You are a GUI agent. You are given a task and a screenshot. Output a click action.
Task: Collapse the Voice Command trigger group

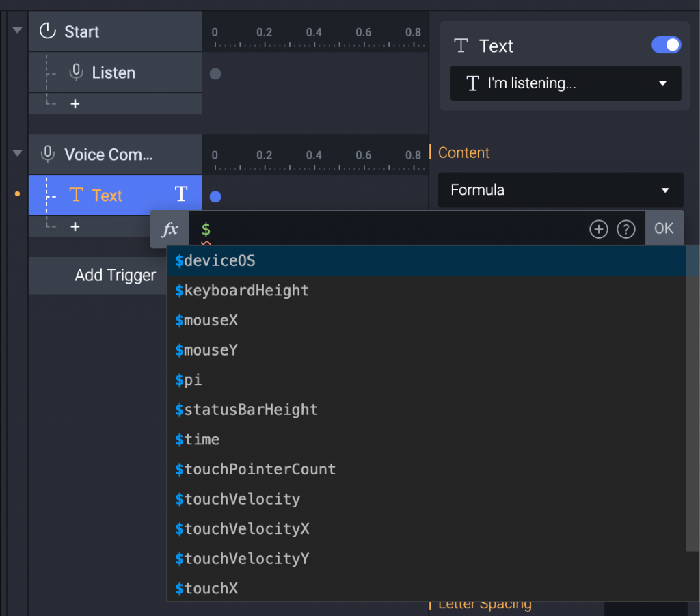tap(18, 153)
